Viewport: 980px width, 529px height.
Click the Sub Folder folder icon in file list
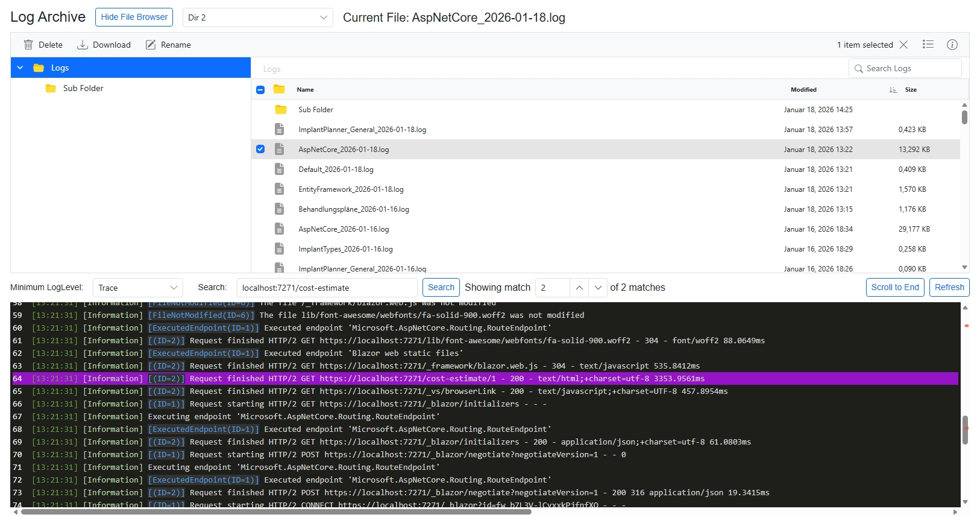coord(281,109)
